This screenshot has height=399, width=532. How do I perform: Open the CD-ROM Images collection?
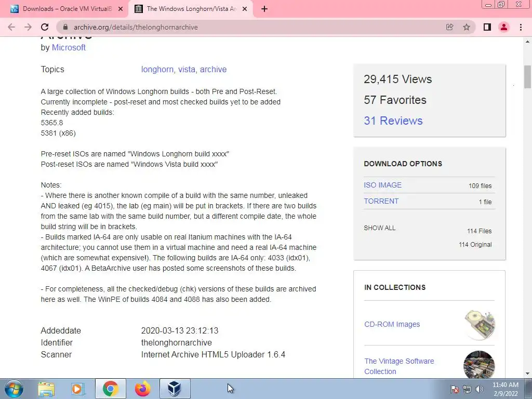(x=392, y=324)
